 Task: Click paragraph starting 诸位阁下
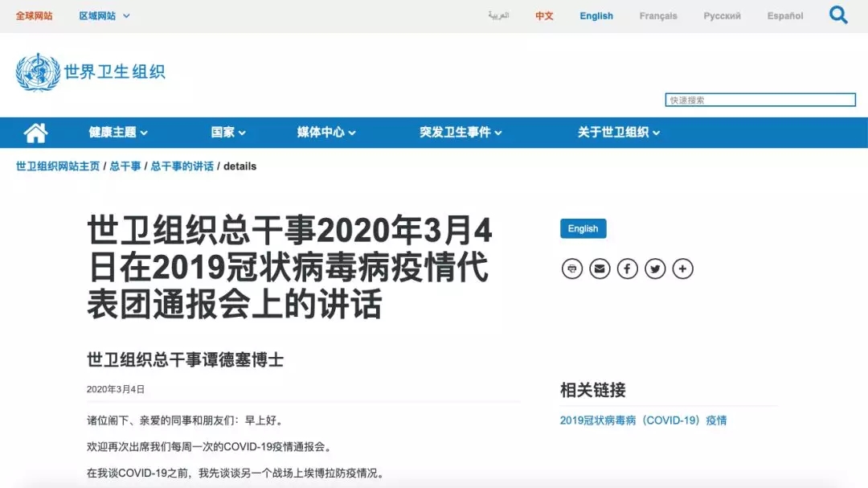(x=186, y=420)
